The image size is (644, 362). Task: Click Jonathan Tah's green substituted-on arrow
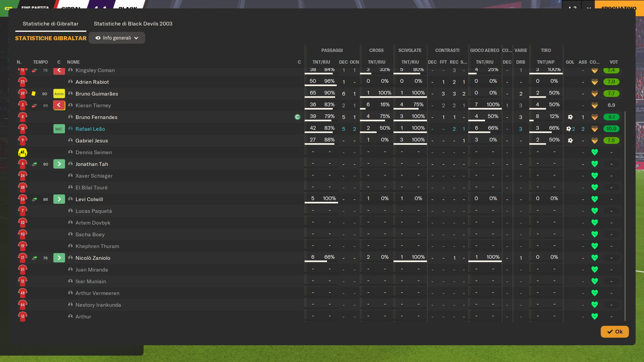(59, 164)
